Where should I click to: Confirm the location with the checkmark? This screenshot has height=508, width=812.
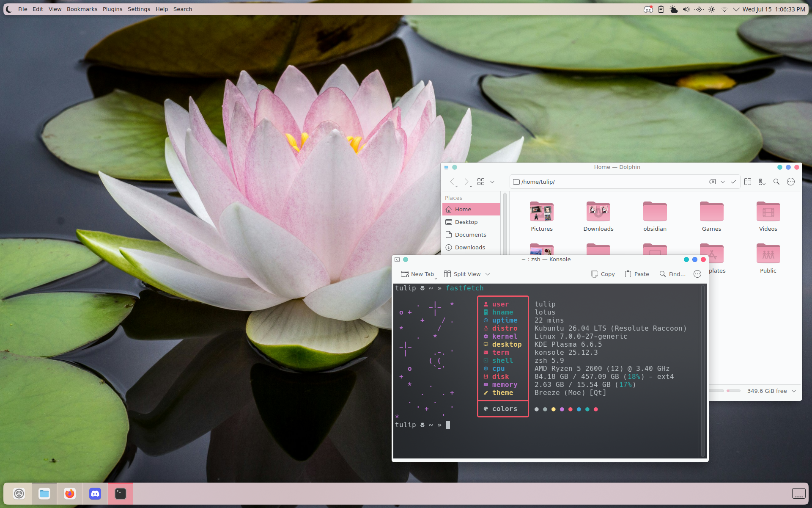pyautogui.click(x=734, y=182)
